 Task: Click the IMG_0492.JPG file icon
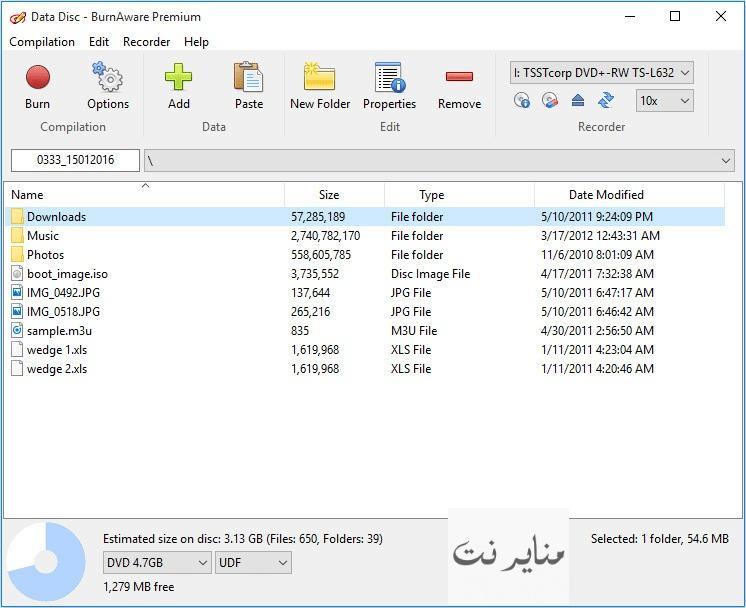(x=17, y=293)
